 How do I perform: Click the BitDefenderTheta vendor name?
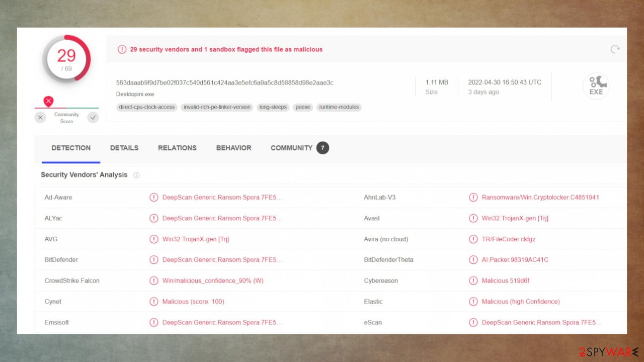(x=388, y=260)
